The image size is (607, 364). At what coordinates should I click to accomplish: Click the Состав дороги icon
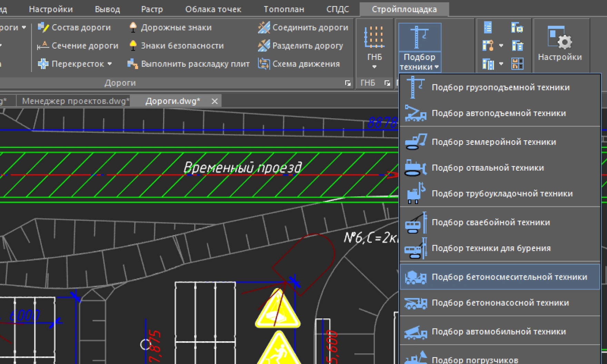click(x=43, y=28)
